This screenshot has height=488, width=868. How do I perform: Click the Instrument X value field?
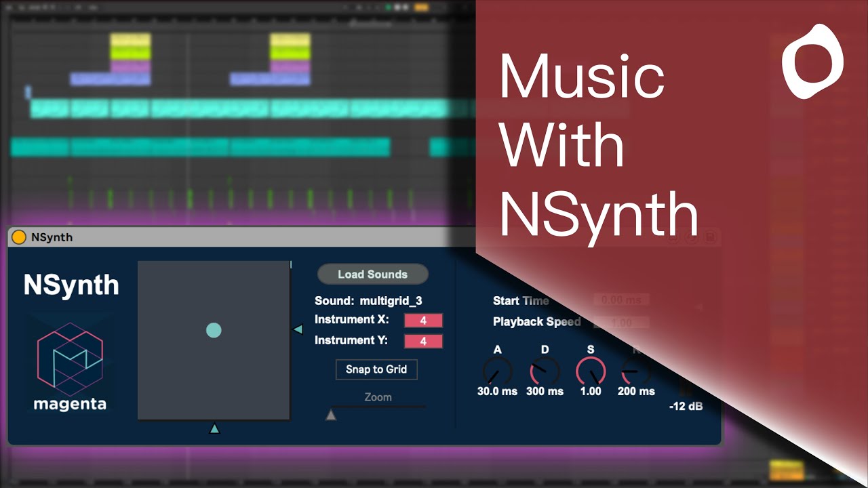coord(423,321)
